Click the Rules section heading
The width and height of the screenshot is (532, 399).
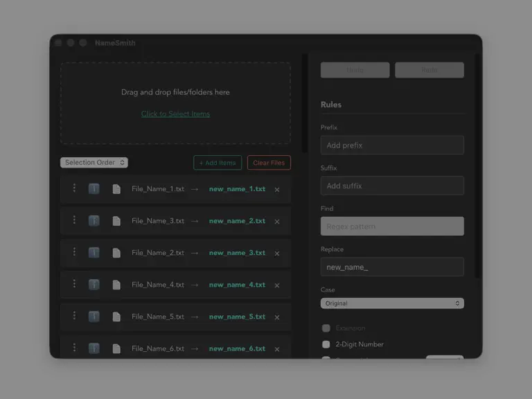click(x=331, y=105)
